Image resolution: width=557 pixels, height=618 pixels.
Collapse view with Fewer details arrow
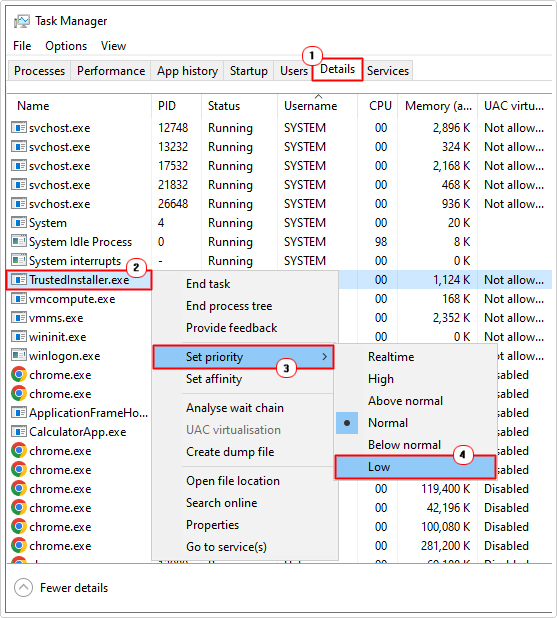pos(24,588)
